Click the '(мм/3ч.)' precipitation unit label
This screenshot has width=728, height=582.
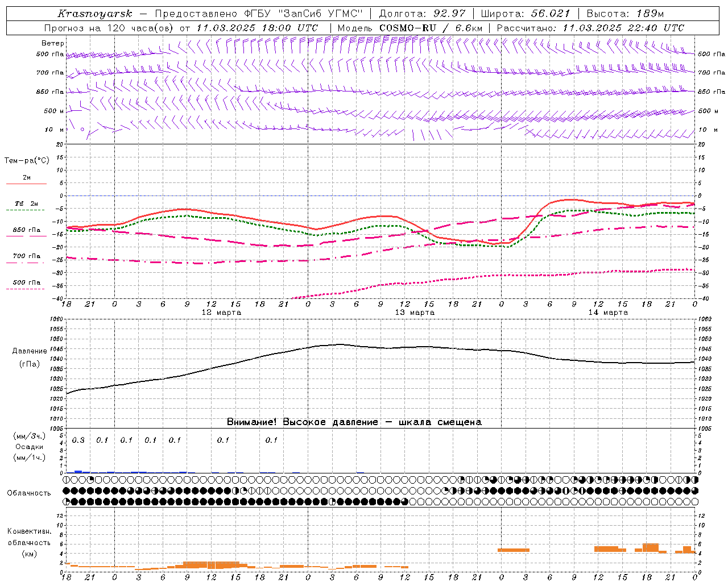click(29, 436)
